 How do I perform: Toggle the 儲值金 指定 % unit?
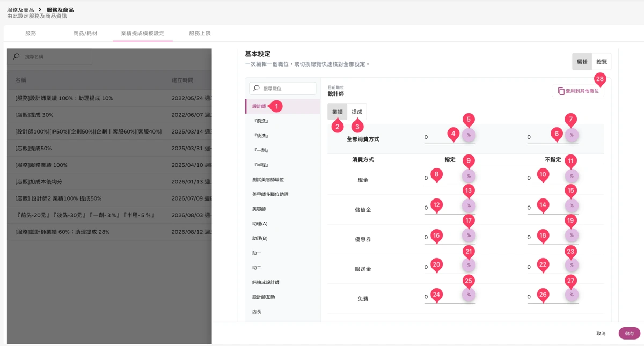click(x=469, y=205)
